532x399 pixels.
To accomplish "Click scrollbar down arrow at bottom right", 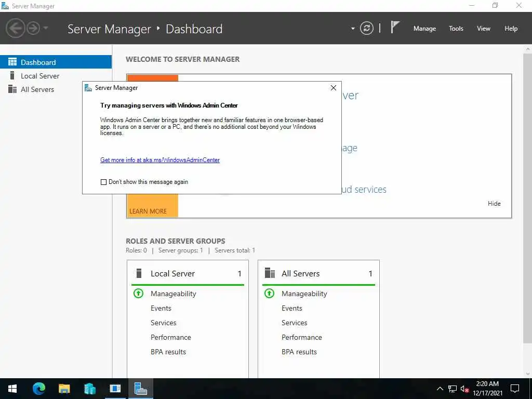I will tap(528, 374).
